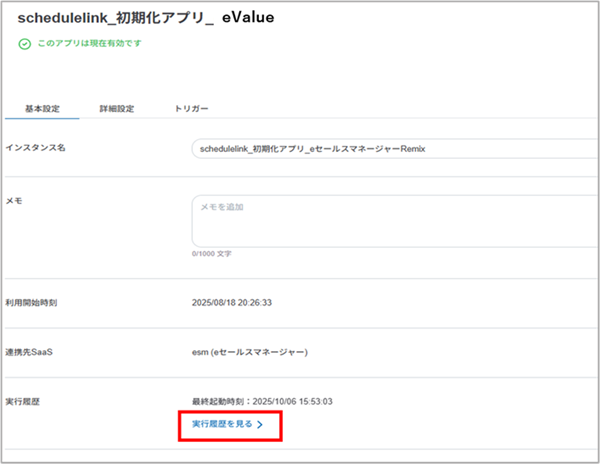Click the green checkmark status icon
Viewport: 600px width, 464px height.
click(24, 45)
